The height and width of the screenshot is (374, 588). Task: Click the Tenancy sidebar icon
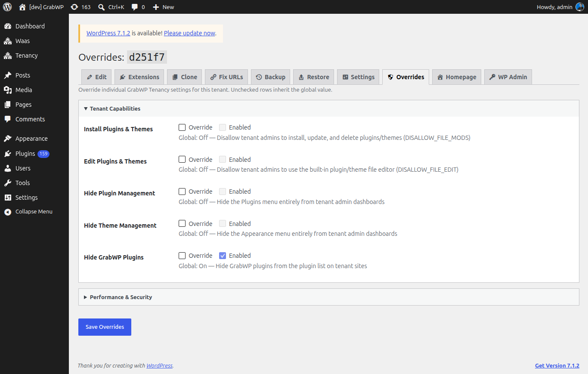pyautogui.click(x=8, y=56)
